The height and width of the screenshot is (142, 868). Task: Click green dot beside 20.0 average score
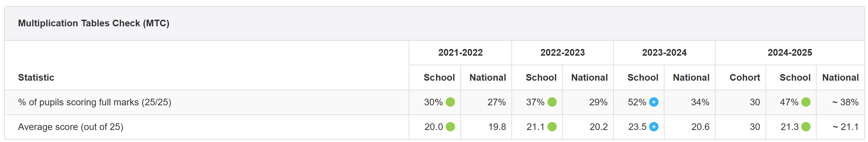point(450,127)
